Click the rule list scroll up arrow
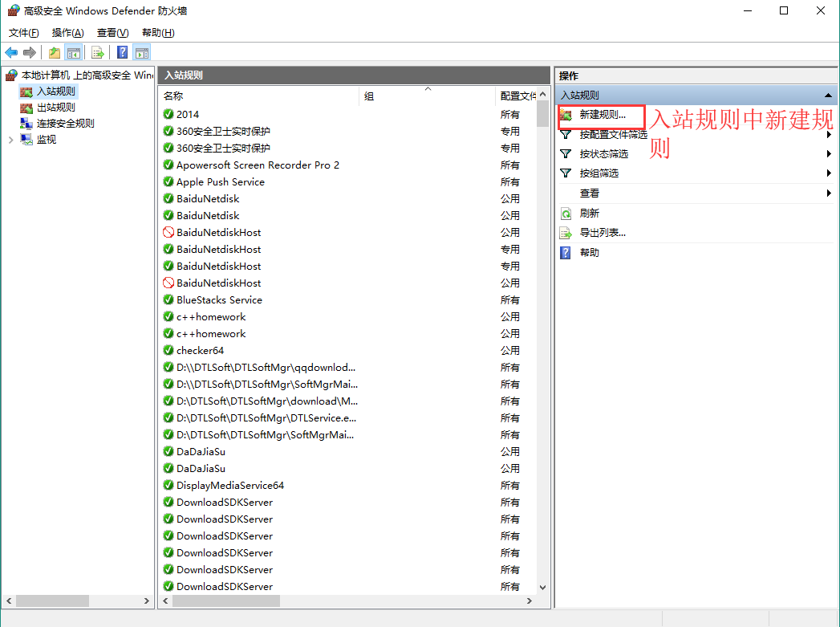840x627 pixels. (x=542, y=94)
